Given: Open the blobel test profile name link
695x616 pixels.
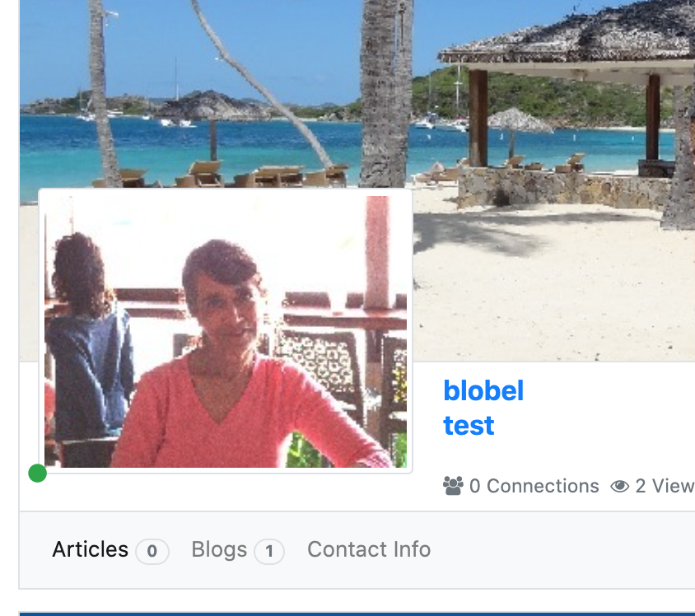Looking at the screenshot, I should pyautogui.click(x=483, y=408).
